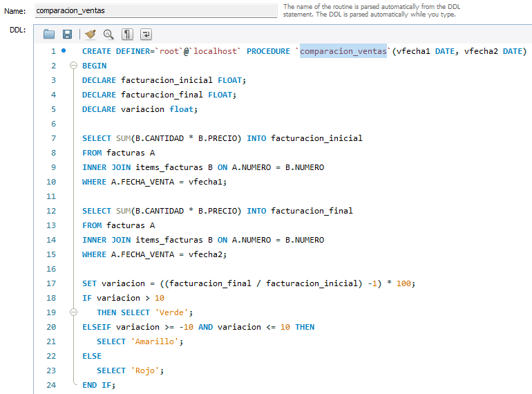
Task: Open the find panel with the magnifier icon
Action: click(108, 34)
